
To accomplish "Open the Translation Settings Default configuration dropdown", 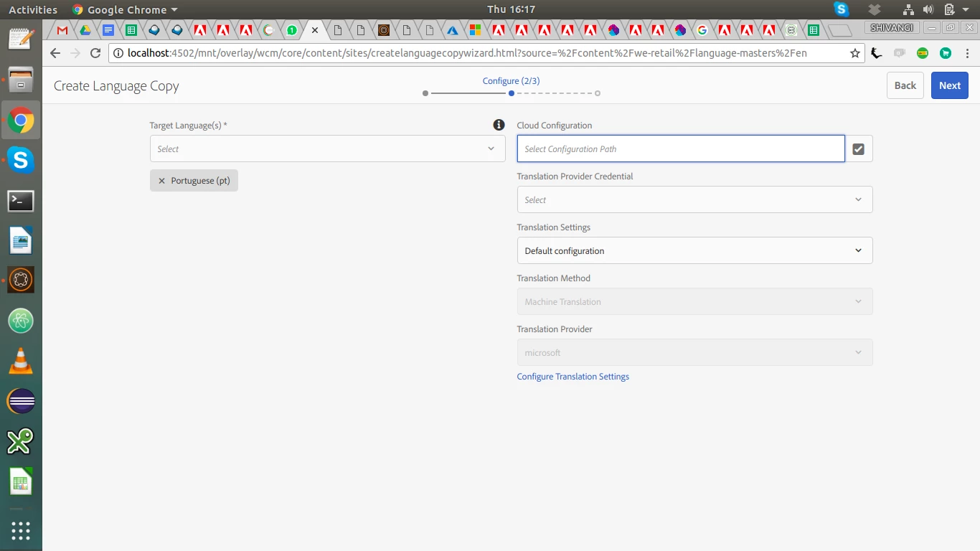I will pos(694,250).
